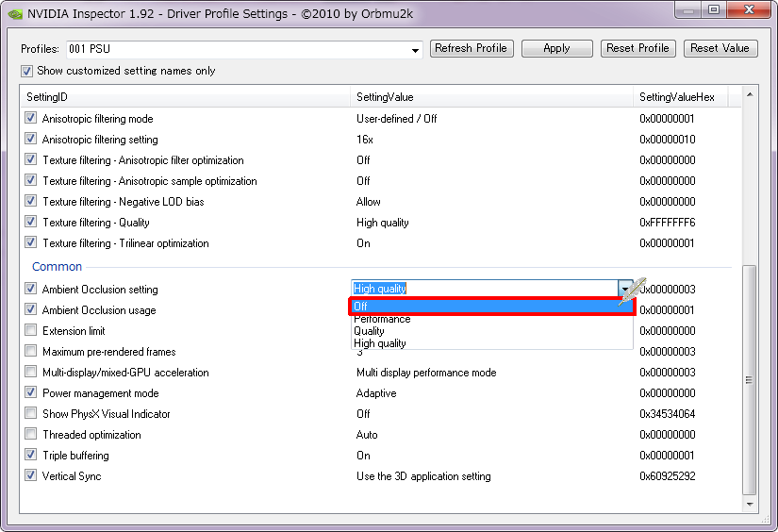Choose High quality in dropdown list
778x532 pixels.
pyautogui.click(x=491, y=343)
